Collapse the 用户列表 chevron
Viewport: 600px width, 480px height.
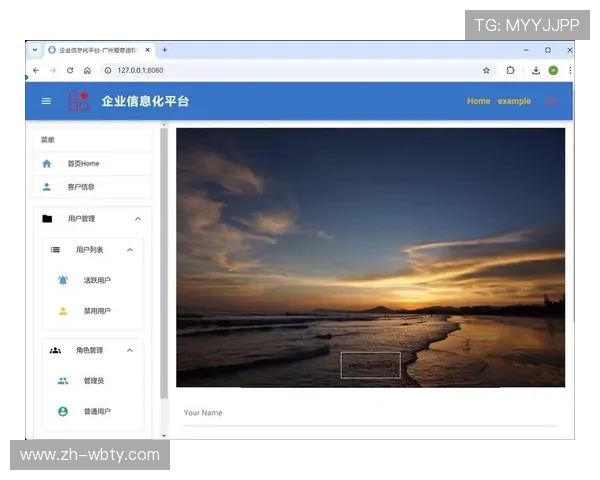point(130,250)
